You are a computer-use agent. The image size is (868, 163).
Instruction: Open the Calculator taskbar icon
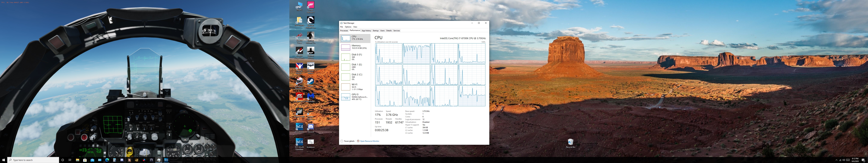[x=115, y=160]
